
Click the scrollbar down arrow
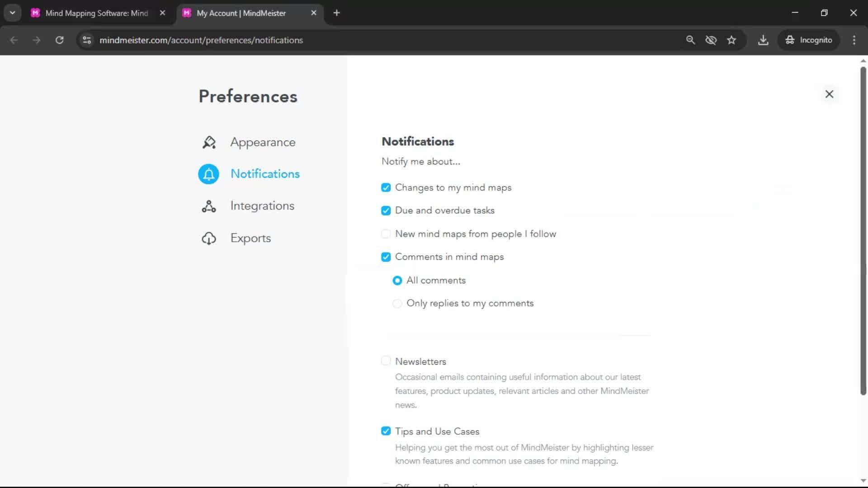[863, 481]
